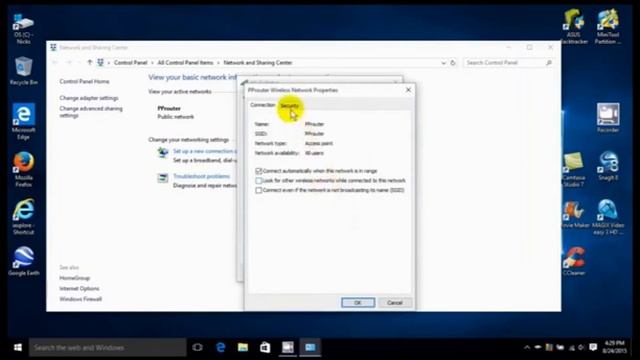
Task: Launch Mozilla Firefox from desktop
Action: click(x=23, y=169)
